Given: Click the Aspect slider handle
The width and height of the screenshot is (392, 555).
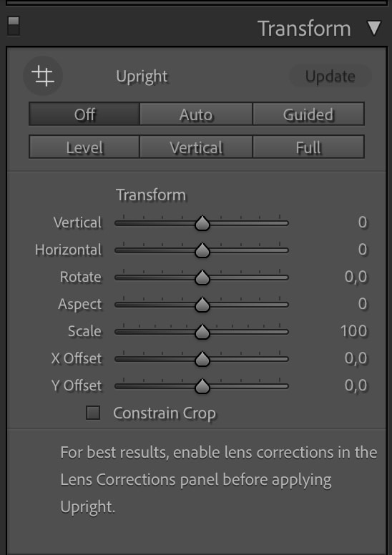Looking at the screenshot, I should pos(202,305).
